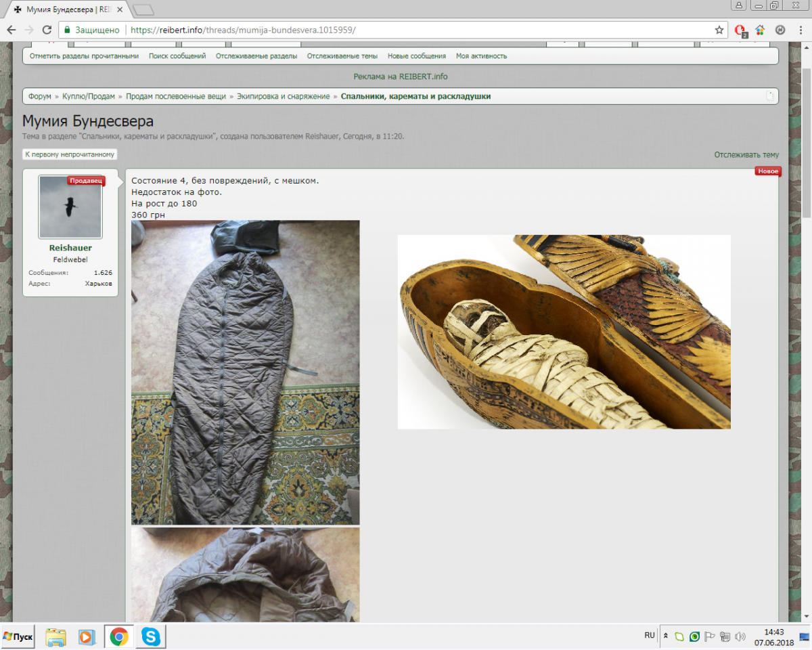The image size is (812, 650).
Task: Open the sleeping bag hood photo
Action: click(x=246, y=575)
